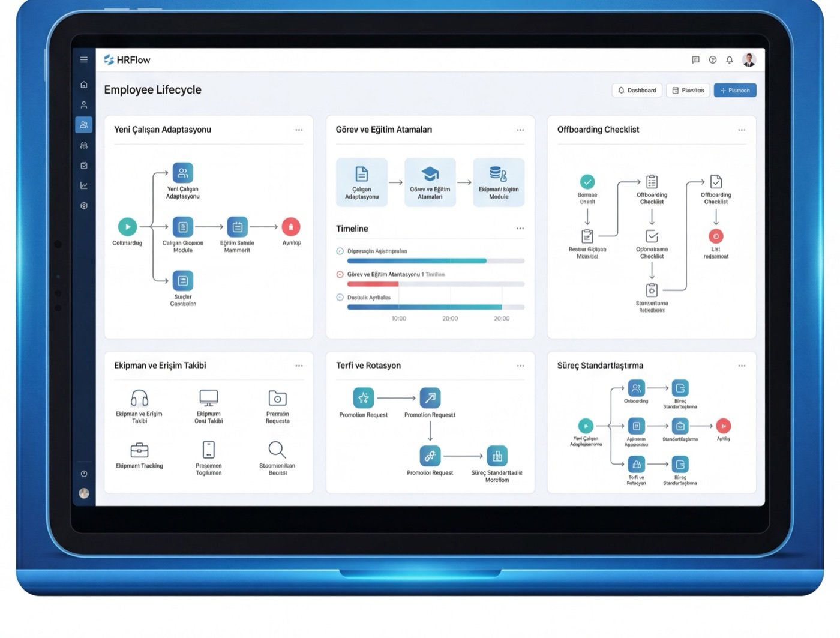Select the Ekipman Module database tile
The width and height of the screenshot is (840, 638).
coord(499,182)
